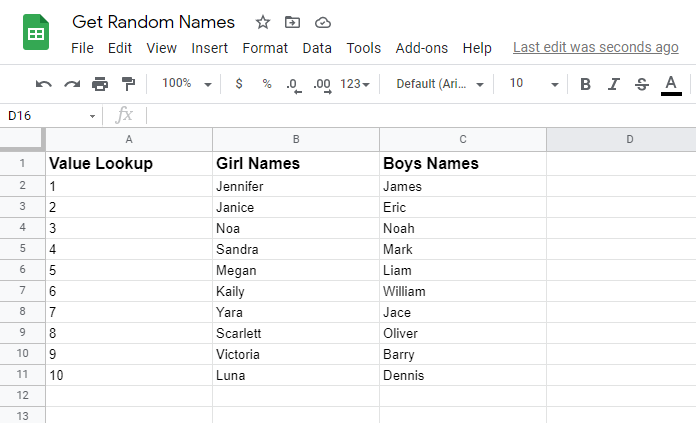Click the Redo arrow icon
696x423 pixels.
click(71, 84)
